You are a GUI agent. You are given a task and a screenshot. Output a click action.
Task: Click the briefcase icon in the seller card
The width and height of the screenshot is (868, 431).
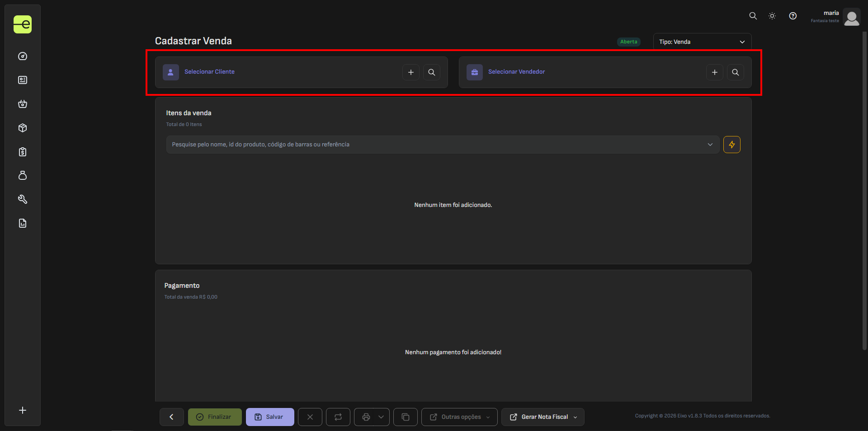point(475,72)
